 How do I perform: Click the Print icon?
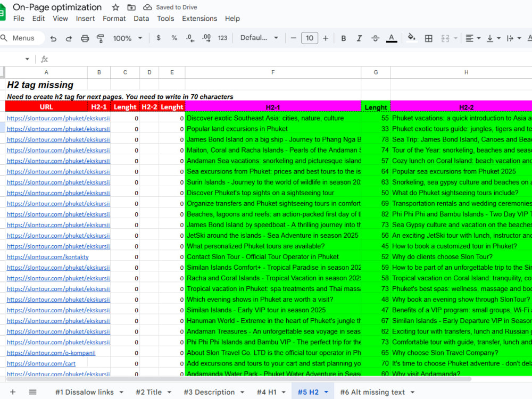click(x=85, y=38)
